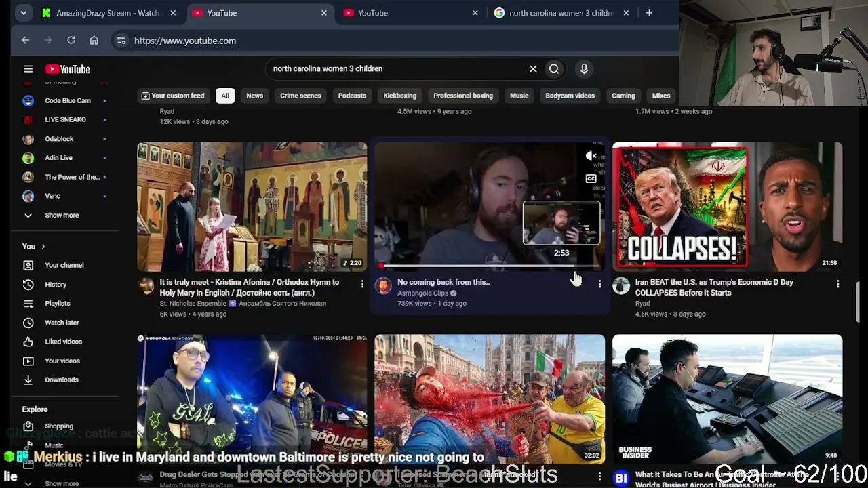
Task: Open the browser home page icon
Action: point(94,41)
